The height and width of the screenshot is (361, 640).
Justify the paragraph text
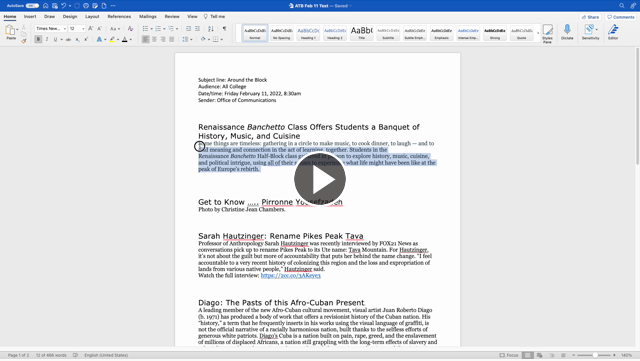tap(172, 40)
